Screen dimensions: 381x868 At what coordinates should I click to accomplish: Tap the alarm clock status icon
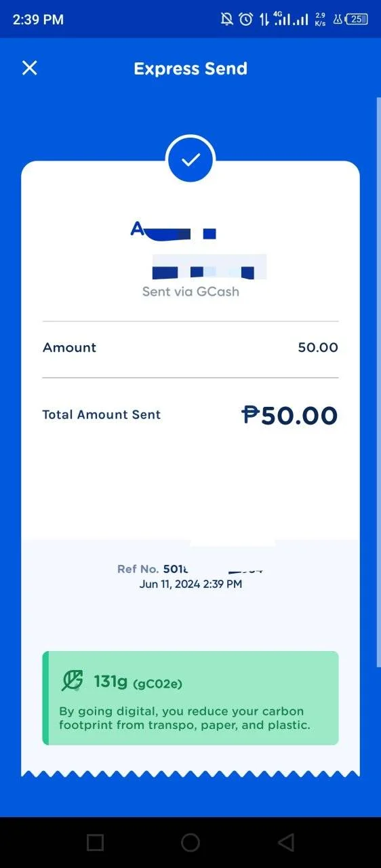245,19
